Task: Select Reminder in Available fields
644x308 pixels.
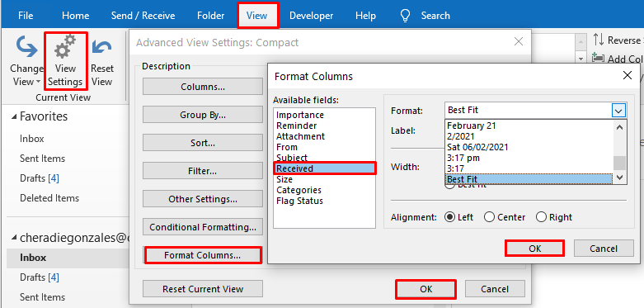Action: [x=324, y=126]
